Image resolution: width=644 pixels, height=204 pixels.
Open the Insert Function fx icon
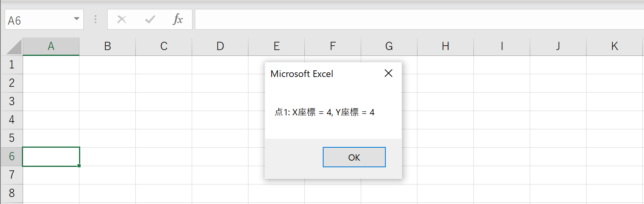[x=178, y=20]
